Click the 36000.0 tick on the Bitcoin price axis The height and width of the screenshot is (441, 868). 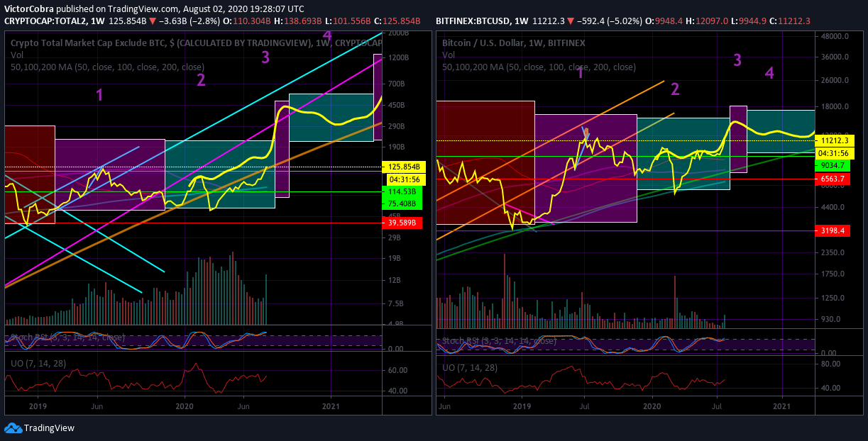tap(834, 57)
